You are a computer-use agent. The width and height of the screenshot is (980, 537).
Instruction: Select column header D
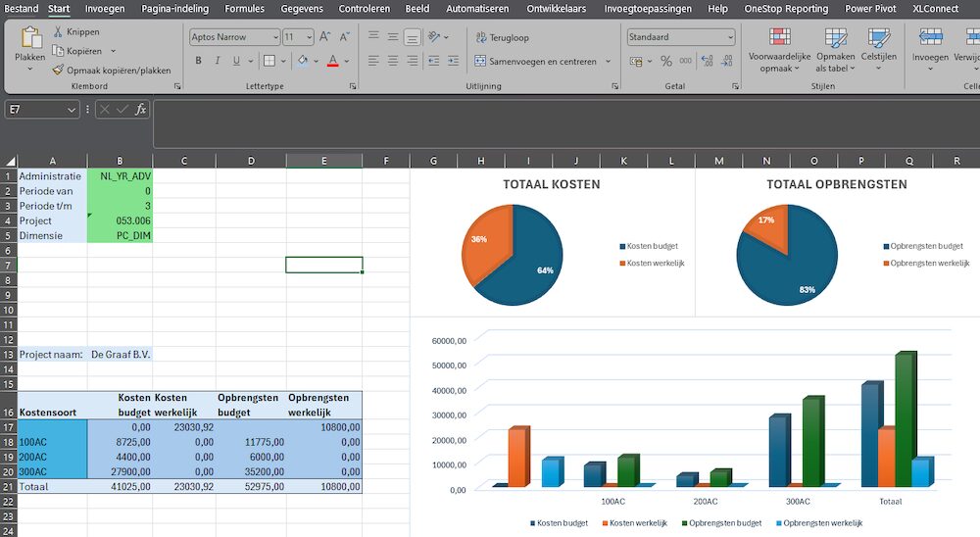(x=251, y=161)
